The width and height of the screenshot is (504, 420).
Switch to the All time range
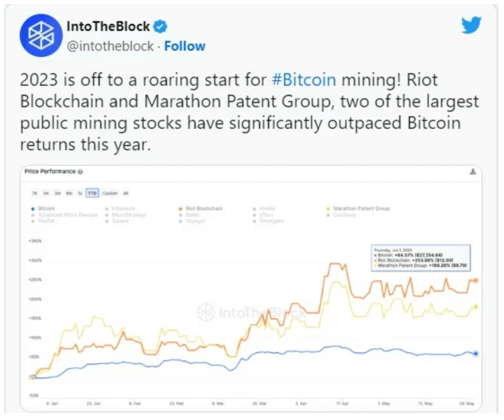point(126,193)
